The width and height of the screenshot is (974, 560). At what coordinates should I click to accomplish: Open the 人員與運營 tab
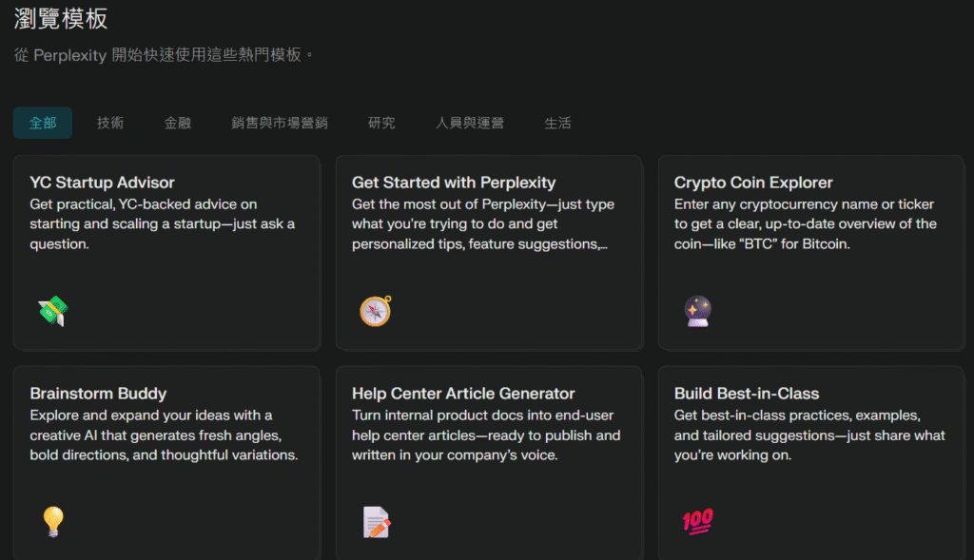[470, 123]
